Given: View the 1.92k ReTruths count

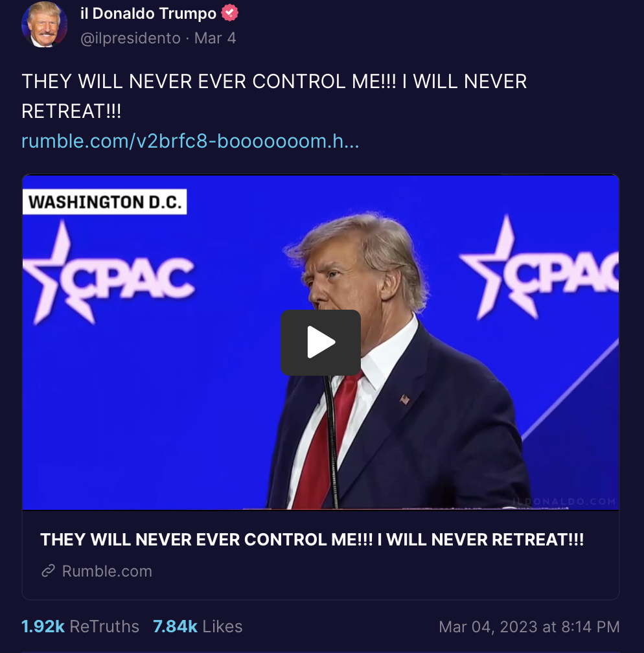Looking at the screenshot, I should [80, 626].
